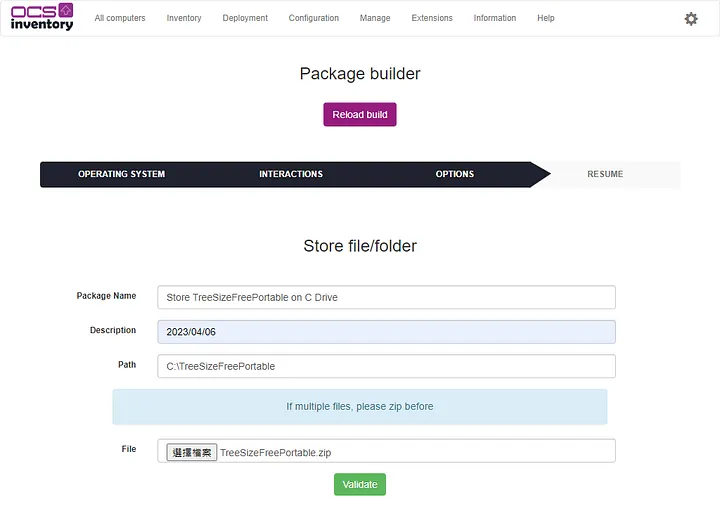Click the Description label
This screenshot has height=506, width=720.
pos(113,330)
